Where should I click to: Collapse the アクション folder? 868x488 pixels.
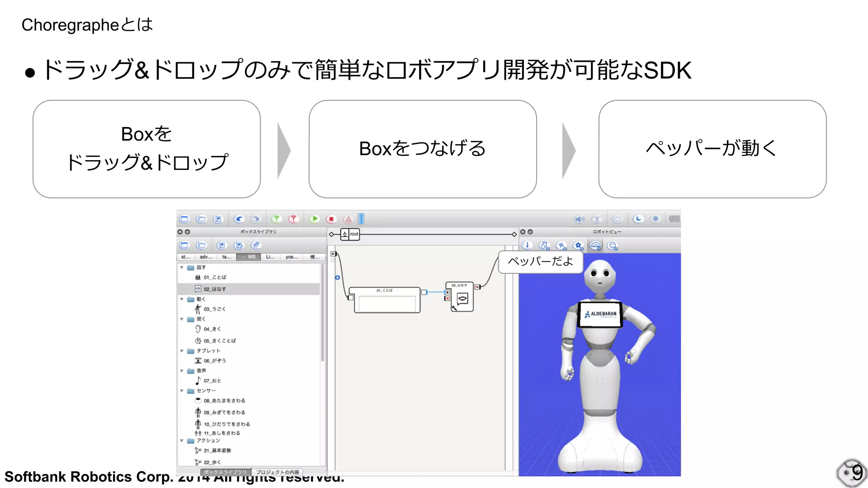(182, 441)
